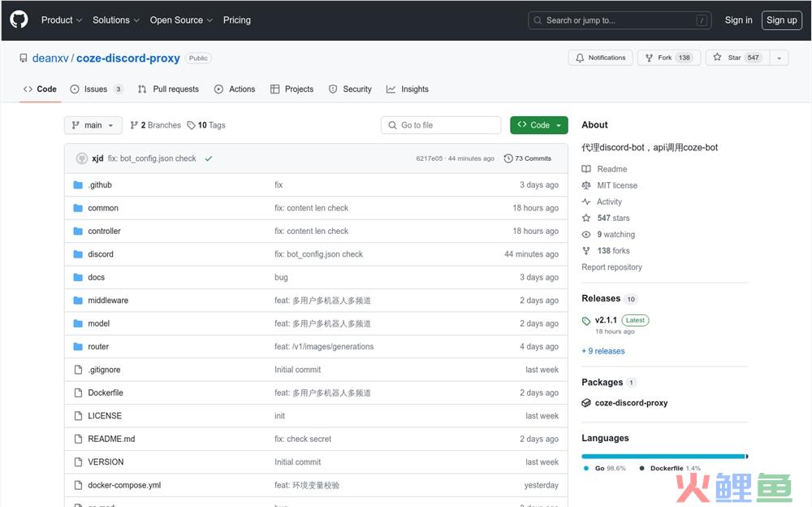The image size is (812, 507).
Task: Click the Activity pulse icon
Action: pos(586,201)
